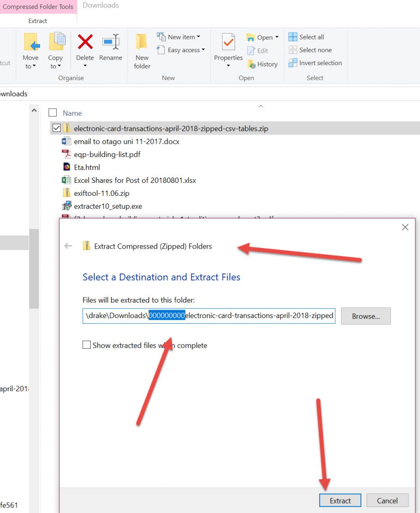Click the navigation pane scrollbar up arrow
The height and width of the screenshot is (513, 420).
[34, 110]
